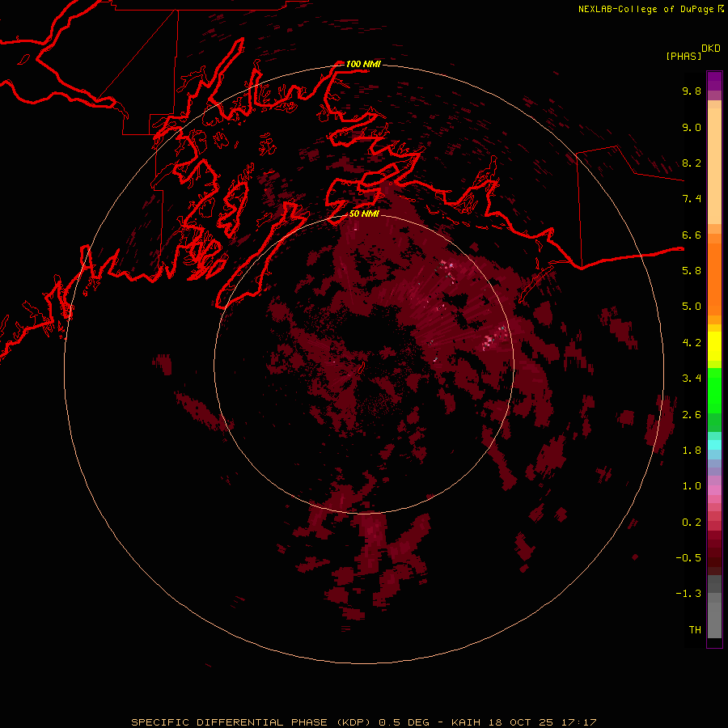The width and height of the screenshot is (728, 728).
Task: Click the 5.8 legend value
Action: click(692, 271)
